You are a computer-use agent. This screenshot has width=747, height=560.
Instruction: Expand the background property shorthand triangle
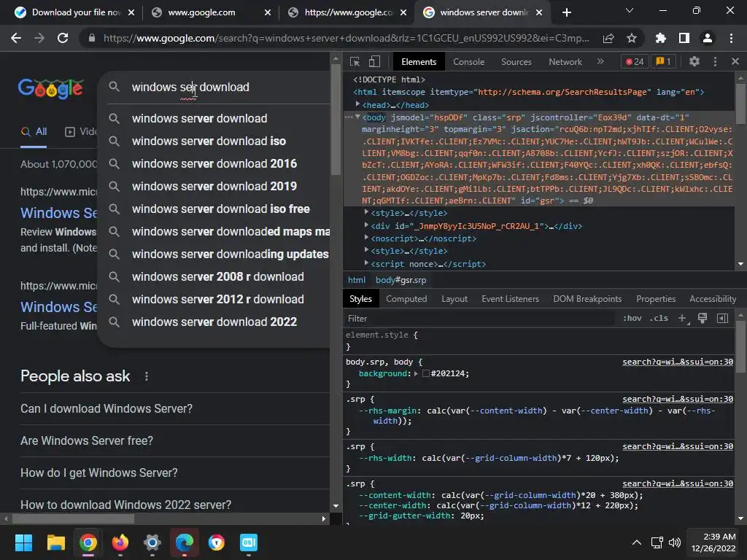coord(416,373)
